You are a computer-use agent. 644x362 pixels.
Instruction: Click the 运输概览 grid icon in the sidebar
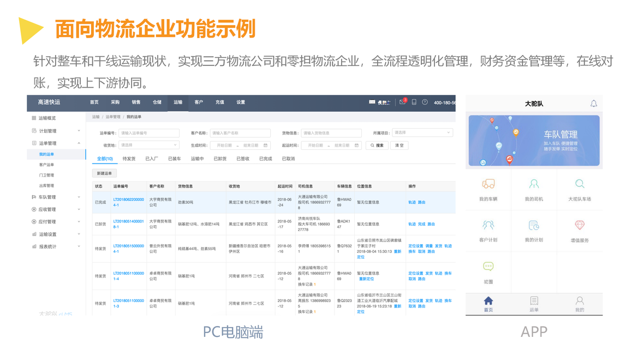tap(34, 118)
